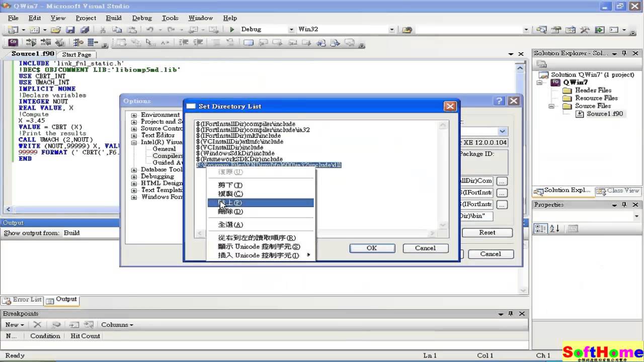
Task: Click Cancel in Set Directory List
Action: tap(425, 248)
